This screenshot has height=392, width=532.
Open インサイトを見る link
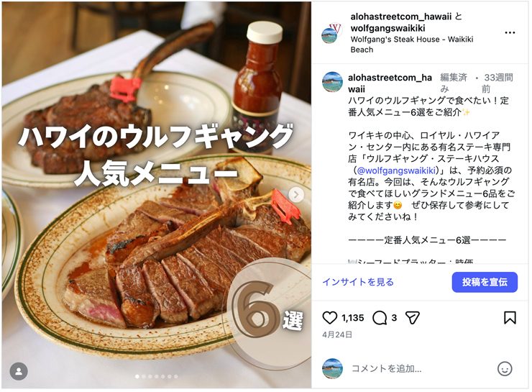click(x=357, y=282)
